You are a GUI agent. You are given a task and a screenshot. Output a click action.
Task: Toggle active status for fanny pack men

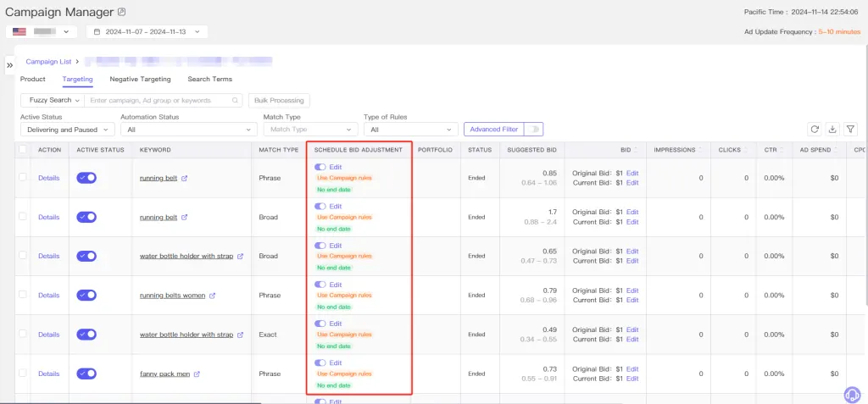86,374
